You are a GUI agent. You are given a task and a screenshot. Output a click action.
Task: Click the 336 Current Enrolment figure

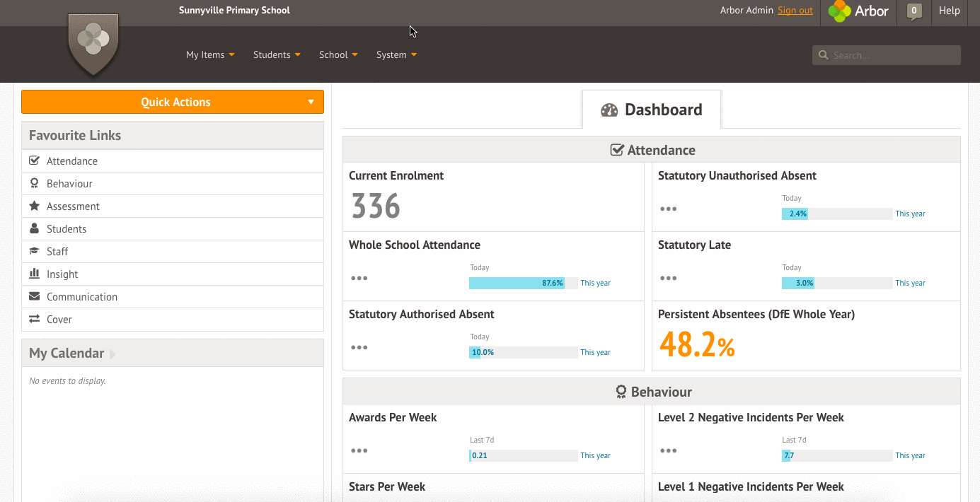(376, 206)
